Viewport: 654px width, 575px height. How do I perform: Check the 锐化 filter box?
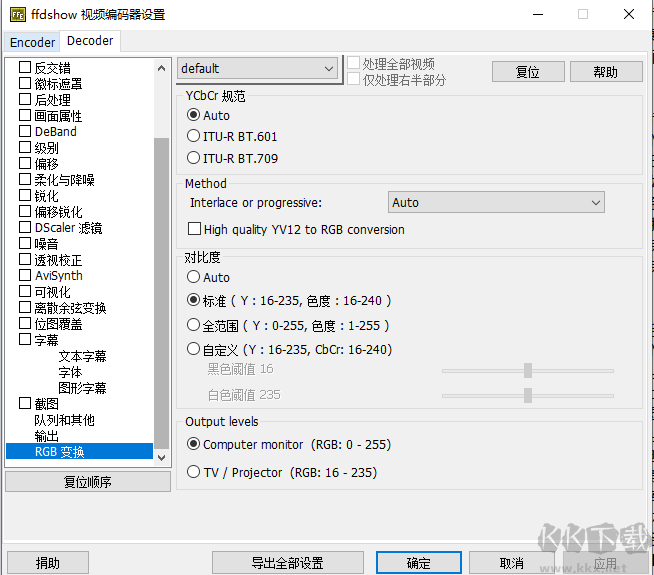tap(25, 195)
